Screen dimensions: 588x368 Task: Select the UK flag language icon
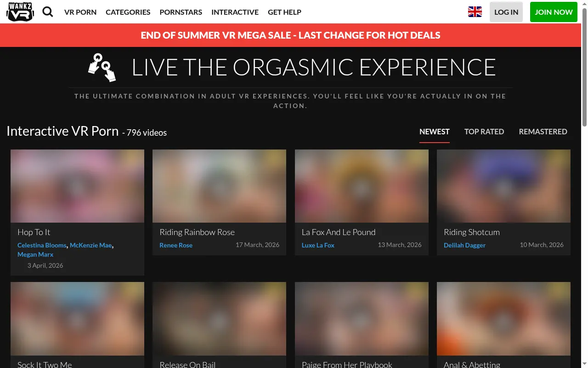475,12
